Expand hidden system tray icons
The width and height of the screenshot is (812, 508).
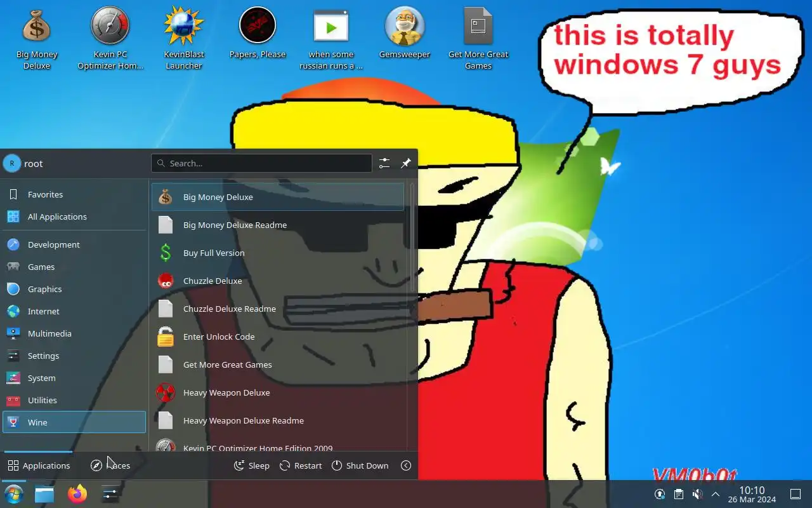click(716, 494)
